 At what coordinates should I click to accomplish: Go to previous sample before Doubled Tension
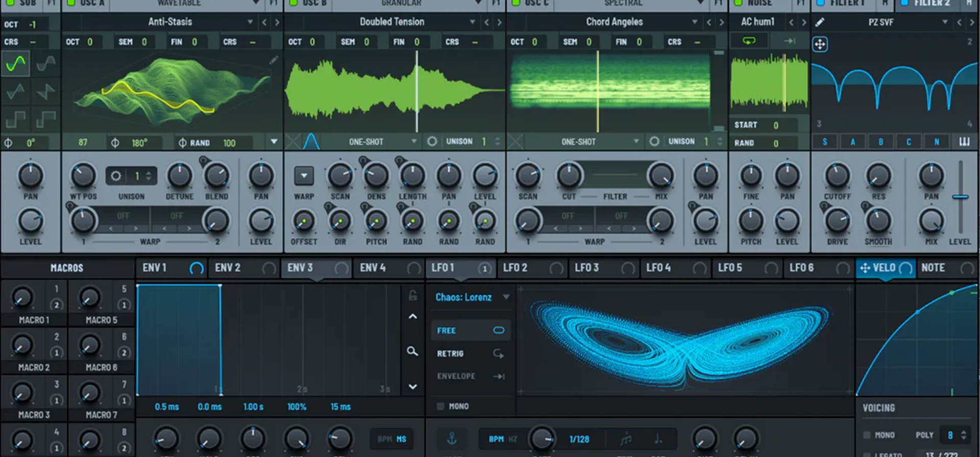(486, 22)
